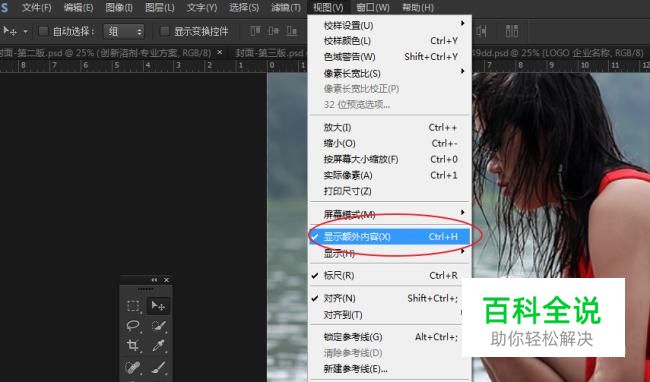This screenshot has width=650, height=382.
Task: Collapse the toolbox with double-arrow icon
Action: point(154,280)
